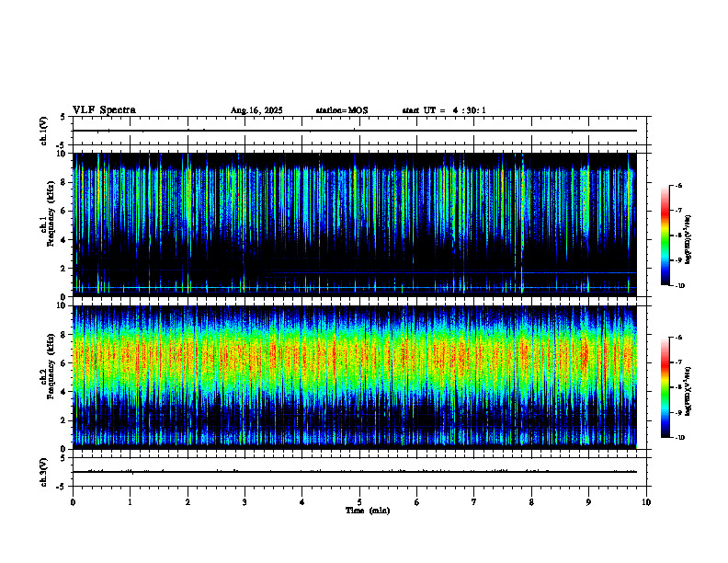Click the "Time (min)" x-axis label
Screen dimensions: 728x563
[368, 511]
